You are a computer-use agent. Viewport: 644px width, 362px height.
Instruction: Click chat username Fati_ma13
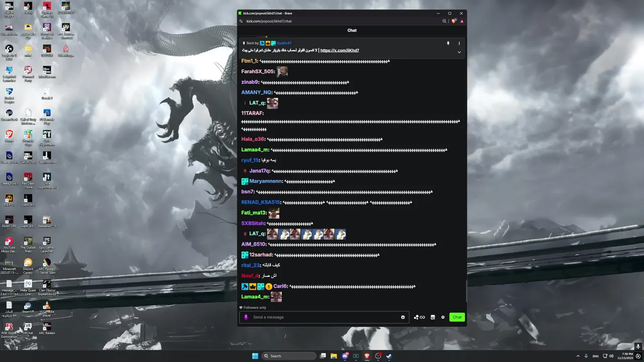pos(254,213)
